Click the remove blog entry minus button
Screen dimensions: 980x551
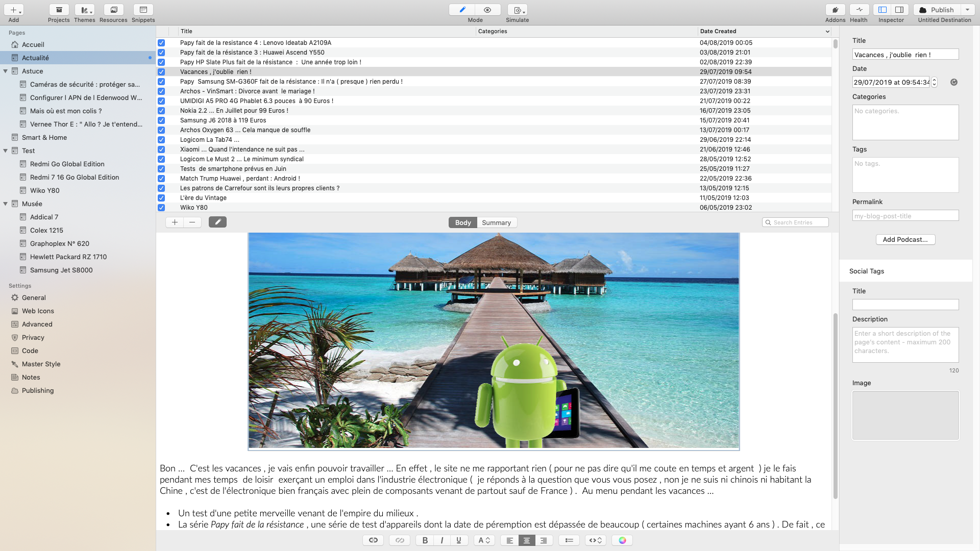click(x=192, y=222)
